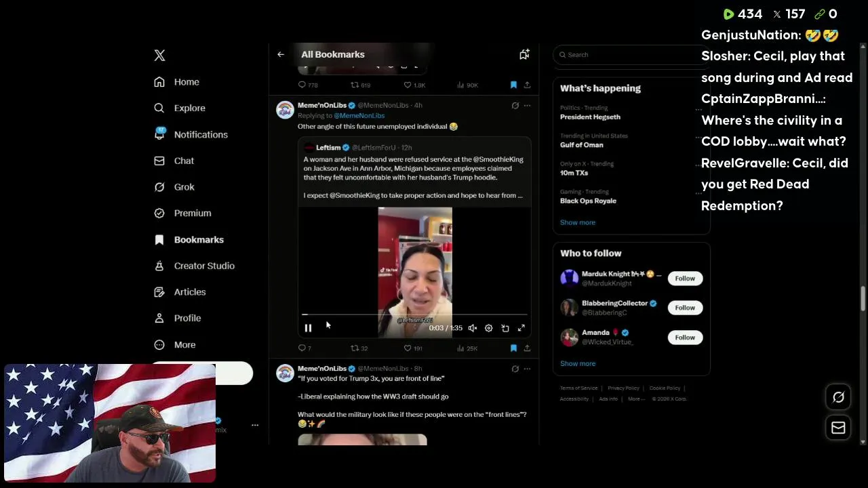This screenshot has height=488, width=868.
Task: Remove bookmark on 90K views post
Action: pyautogui.click(x=513, y=85)
